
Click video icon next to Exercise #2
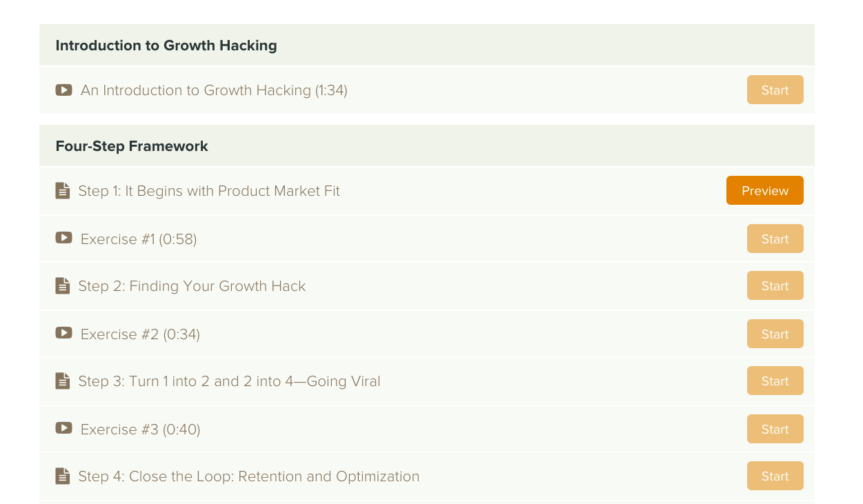[63, 334]
